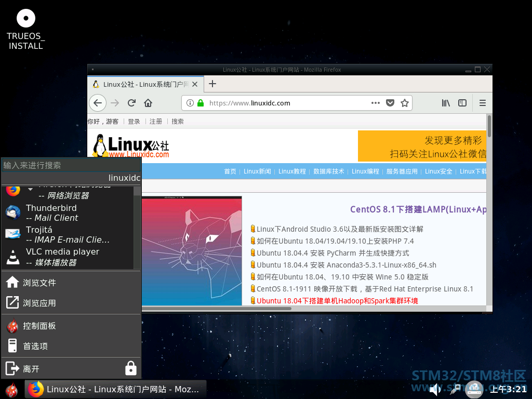Open page actions three-dot menu
Screen dimensions: 532x399
click(375, 103)
